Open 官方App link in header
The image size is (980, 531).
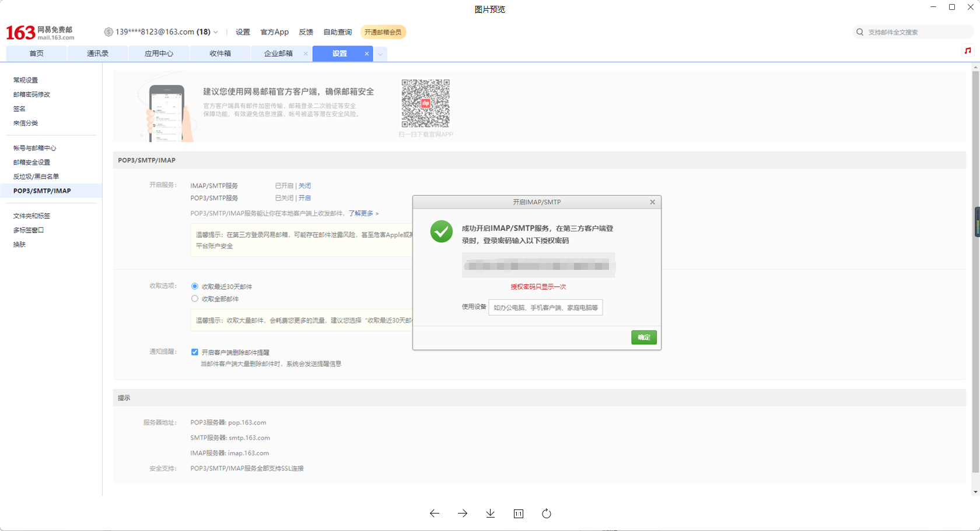point(274,32)
